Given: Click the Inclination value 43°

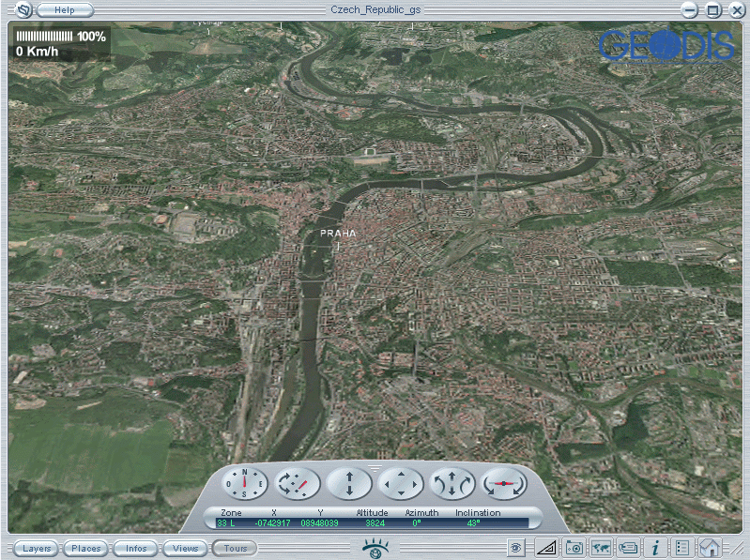Looking at the screenshot, I should tap(473, 522).
